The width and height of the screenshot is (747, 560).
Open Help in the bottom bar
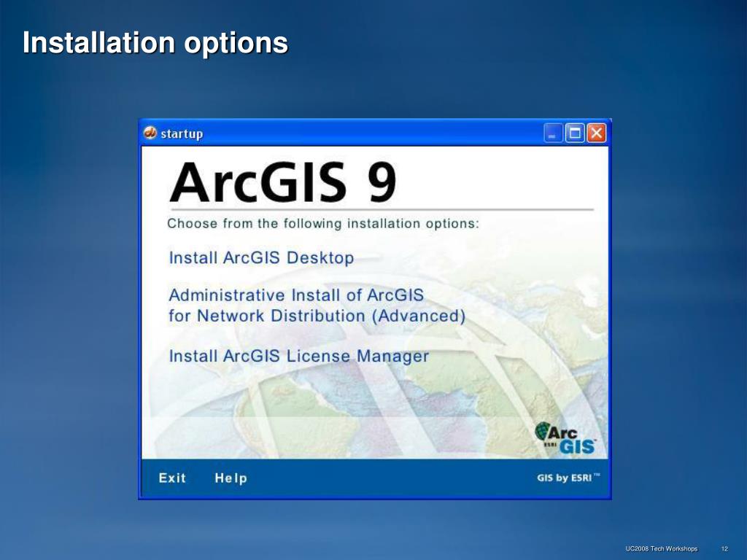231,478
